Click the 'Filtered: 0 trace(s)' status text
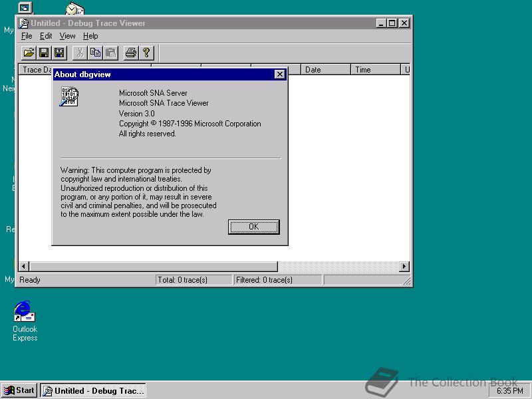Screen dimensions: 532x399 [x=264, y=280]
